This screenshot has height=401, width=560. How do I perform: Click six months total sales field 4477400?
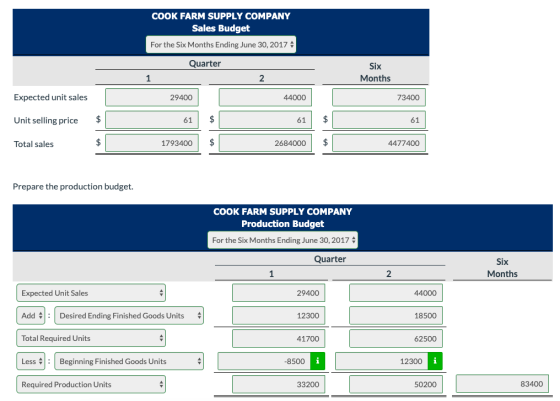(379, 143)
